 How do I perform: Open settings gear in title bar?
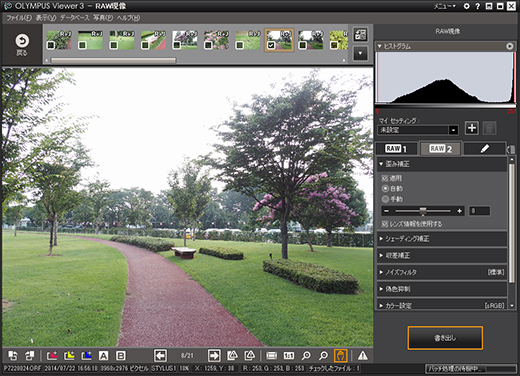[x=466, y=6]
